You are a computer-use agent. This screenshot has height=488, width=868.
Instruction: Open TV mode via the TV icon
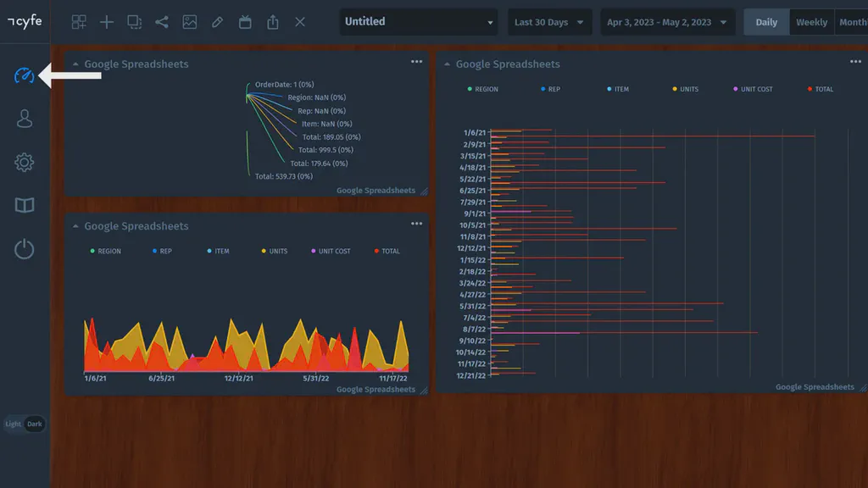pos(245,21)
